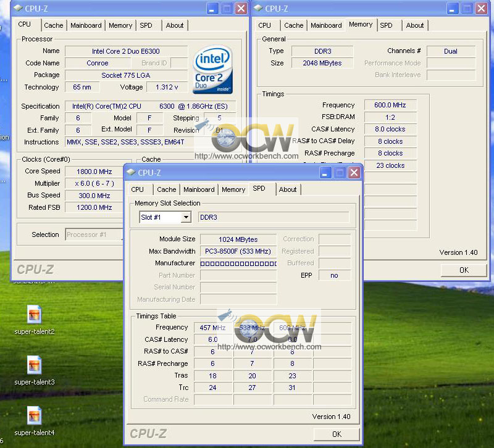494x448 pixels.
Task: Click the '65 nm' technology value
Action: pos(82,87)
